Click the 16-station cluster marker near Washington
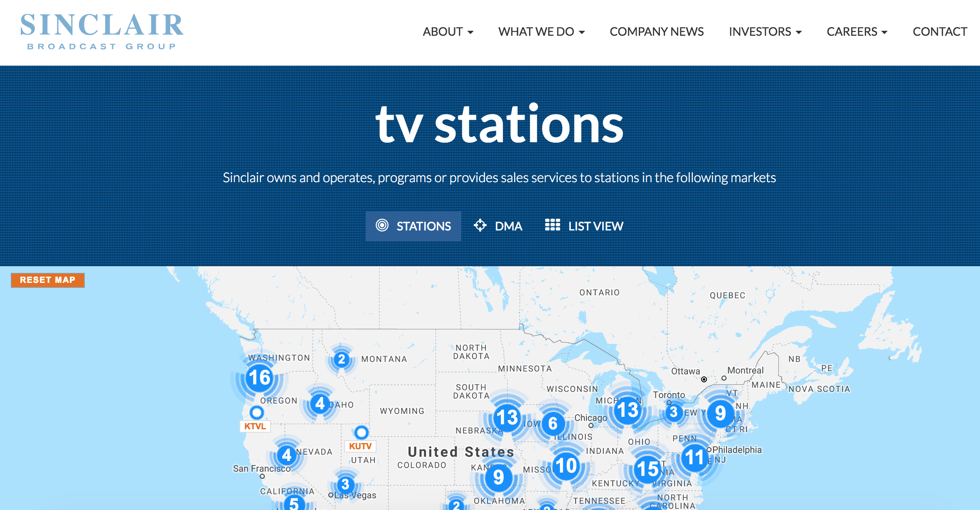 259,378
